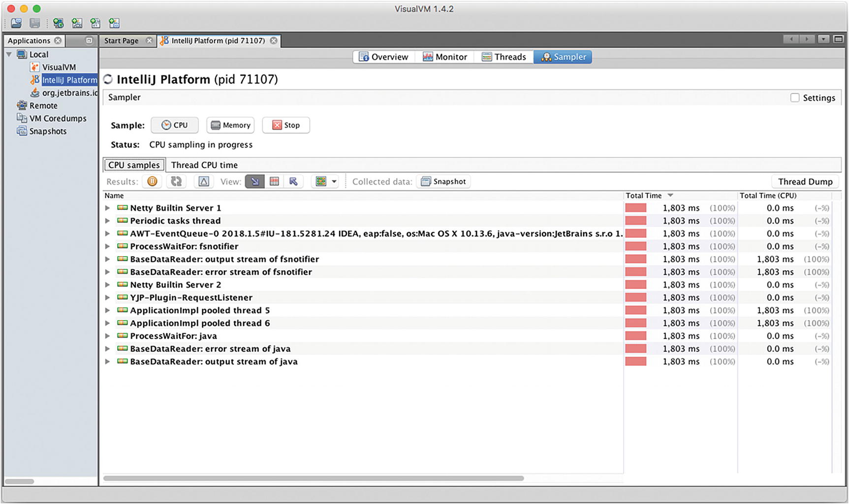Click the grayed Save Snapshot toolbar icon
Screen dimensions: 849x504
34,23
